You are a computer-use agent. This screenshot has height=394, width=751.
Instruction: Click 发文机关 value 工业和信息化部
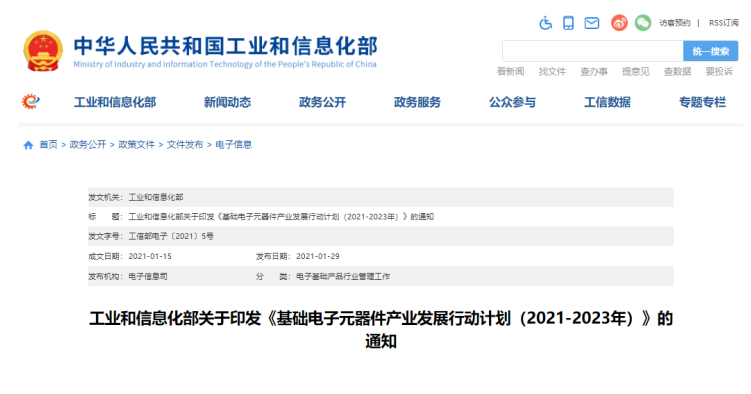pyautogui.click(x=156, y=197)
